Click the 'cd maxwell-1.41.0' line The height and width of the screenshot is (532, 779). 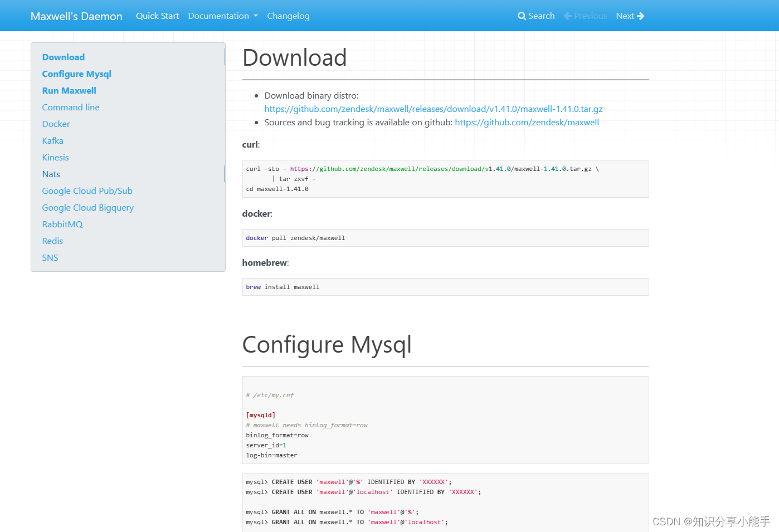(x=277, y=189)
